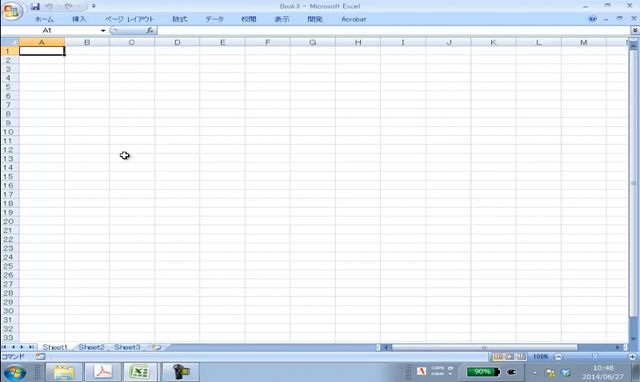This screenshot has width=640, height=382.
Task: Switch to Page Break Preview view
Action: pos(521,357)
